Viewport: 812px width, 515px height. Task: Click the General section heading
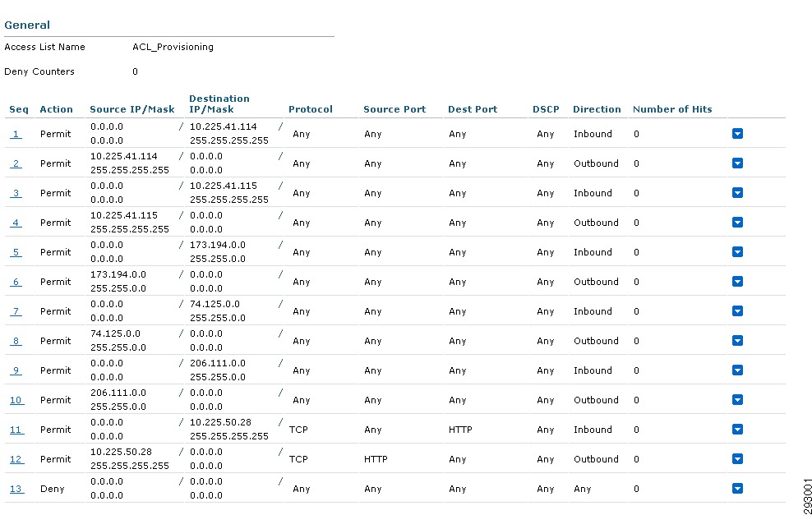27,25
